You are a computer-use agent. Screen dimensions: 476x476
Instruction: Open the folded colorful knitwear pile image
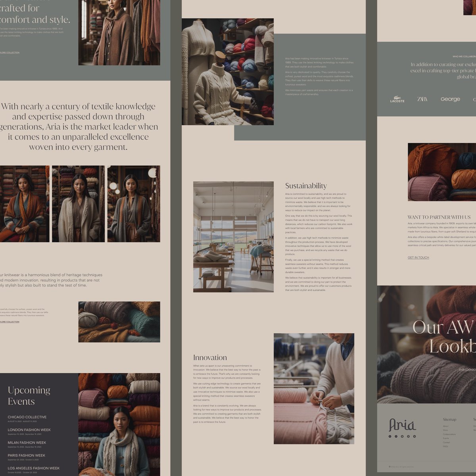click(x=119, y=322)
